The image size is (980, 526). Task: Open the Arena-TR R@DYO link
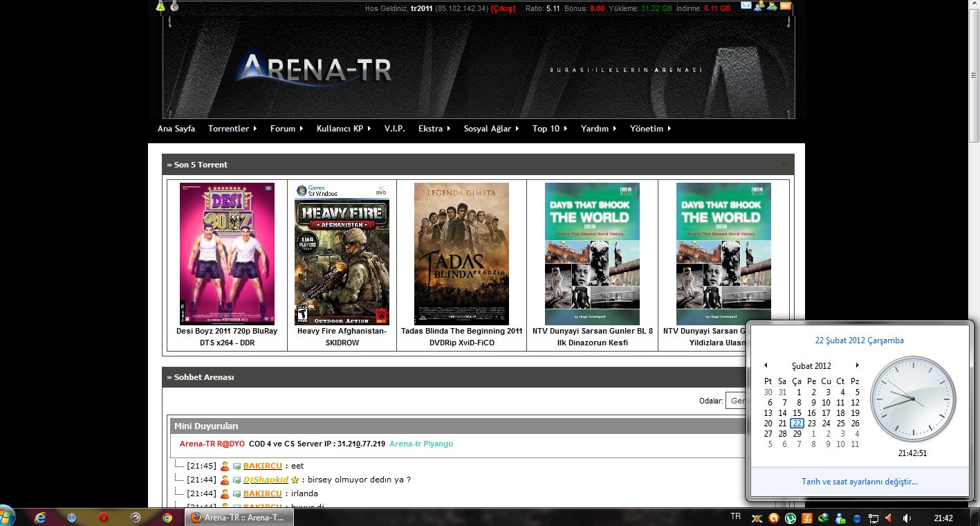tap(212, 444)
